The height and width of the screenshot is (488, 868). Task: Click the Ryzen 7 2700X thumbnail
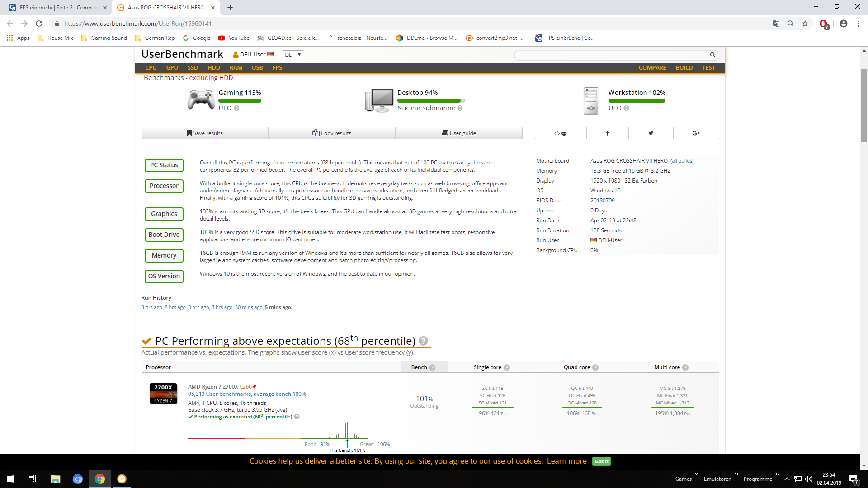click(x=163, y=393)
